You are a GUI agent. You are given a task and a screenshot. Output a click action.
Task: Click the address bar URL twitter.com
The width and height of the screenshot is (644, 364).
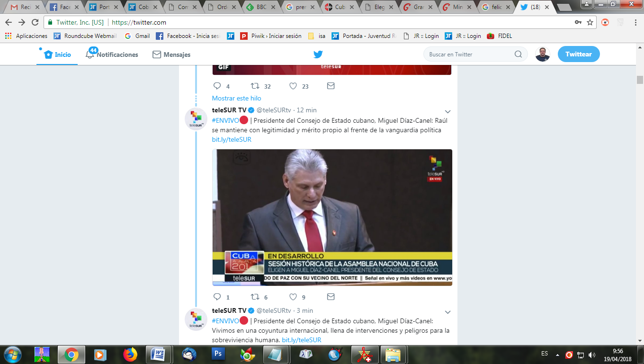click(139, 22)
